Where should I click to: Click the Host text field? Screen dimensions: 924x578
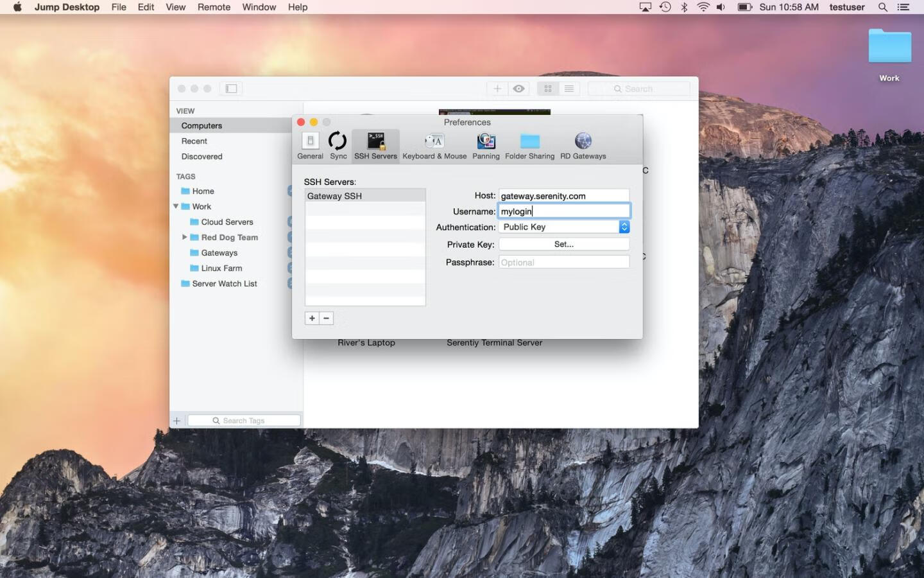point(564,196)
